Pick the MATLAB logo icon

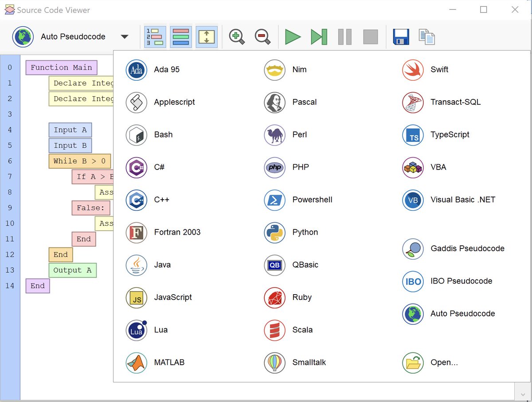point(136,363)
